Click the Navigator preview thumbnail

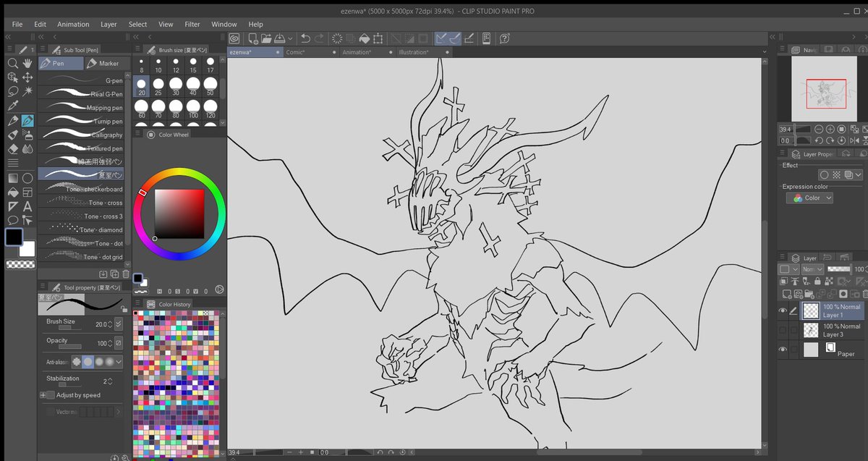coord(825,90)
